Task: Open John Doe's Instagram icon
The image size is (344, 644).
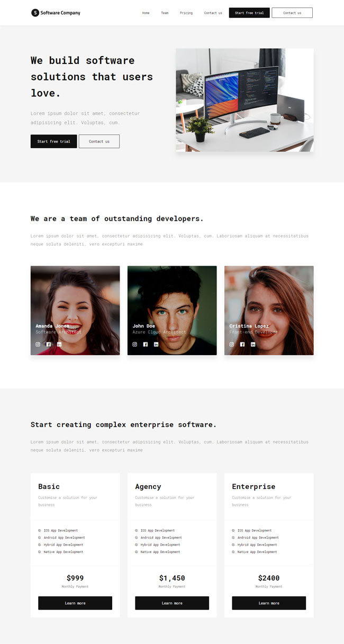Action: point(135,344)
